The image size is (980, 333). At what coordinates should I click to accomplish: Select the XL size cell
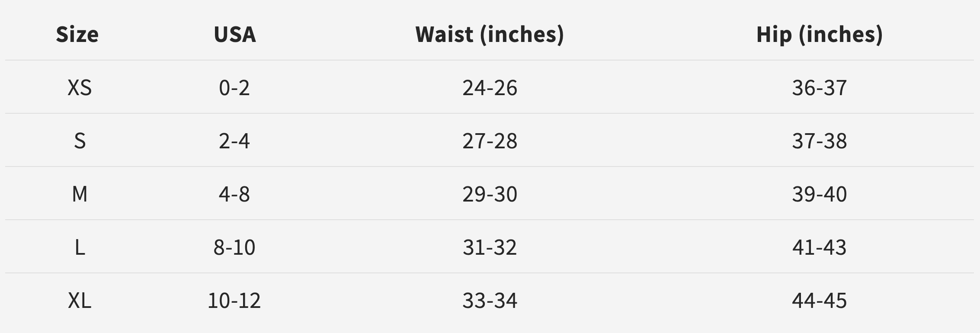click(80, 301)
